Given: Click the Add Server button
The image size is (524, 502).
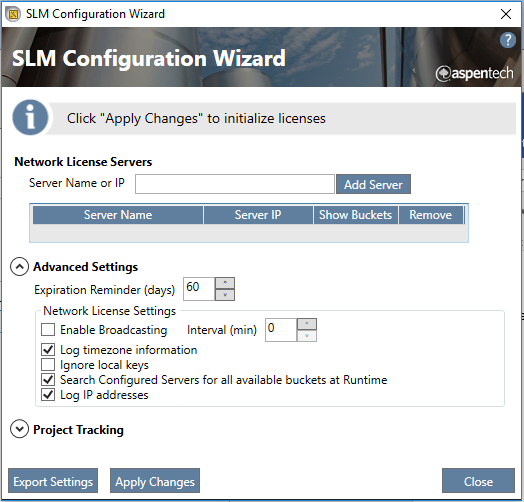Looking at the screenshot, I should [373, 184].
